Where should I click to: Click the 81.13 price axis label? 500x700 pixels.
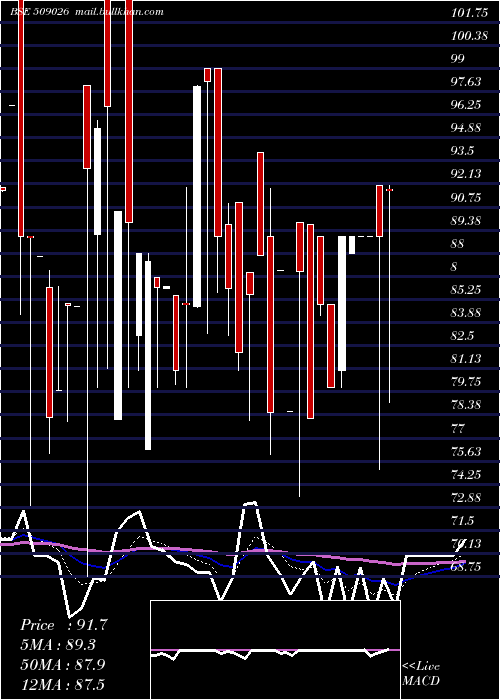466,358
